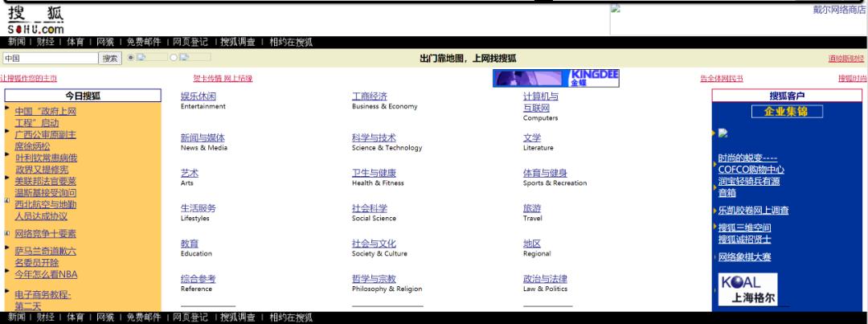This screenshot has height=324, width=868.
Task: Select the second (unchecked) search radio button
Action: click(x=174, y=57)
